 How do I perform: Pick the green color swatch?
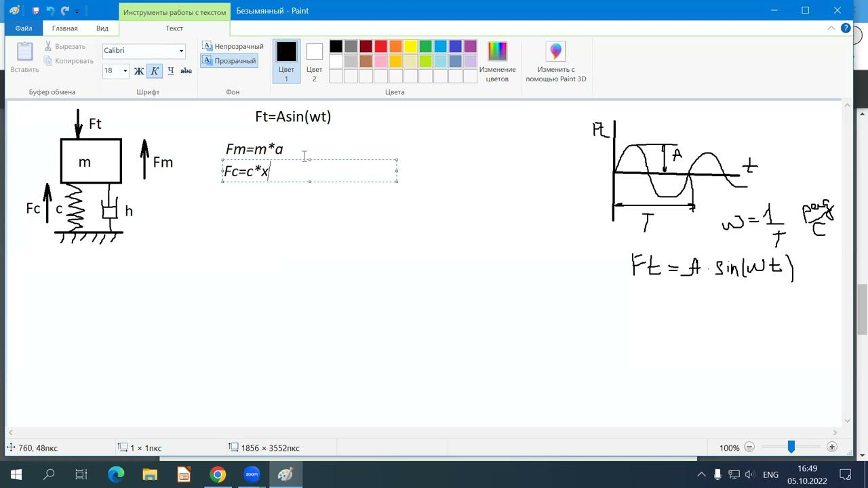425,46
